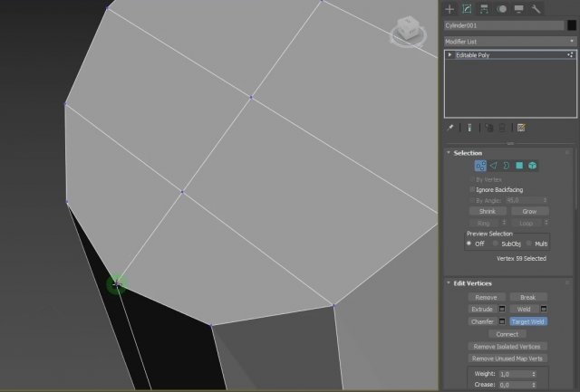The height and width of the screenshot is (392, 580).
Task: Select Element sub-object level icon
Action: click(533, 166)
